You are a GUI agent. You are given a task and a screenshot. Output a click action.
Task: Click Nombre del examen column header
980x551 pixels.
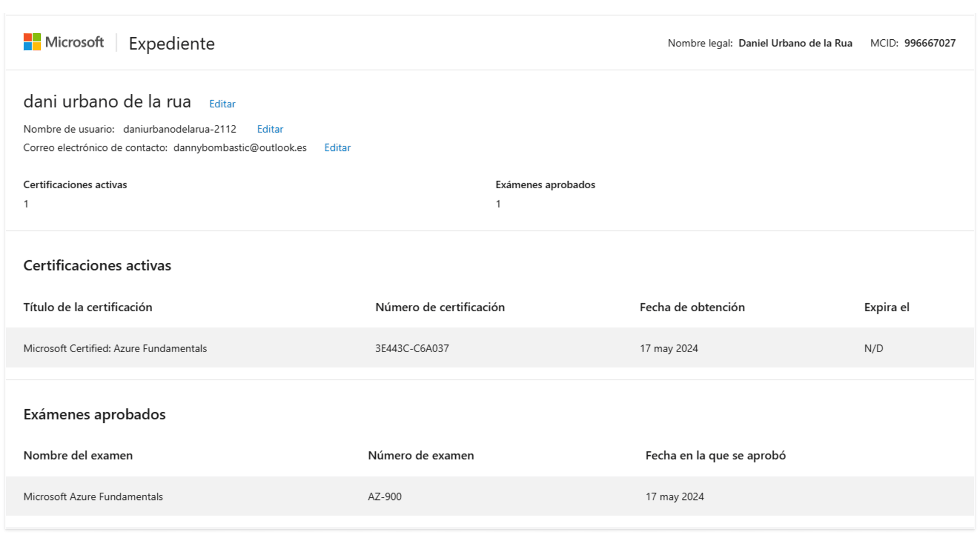(x=78, y=455)
